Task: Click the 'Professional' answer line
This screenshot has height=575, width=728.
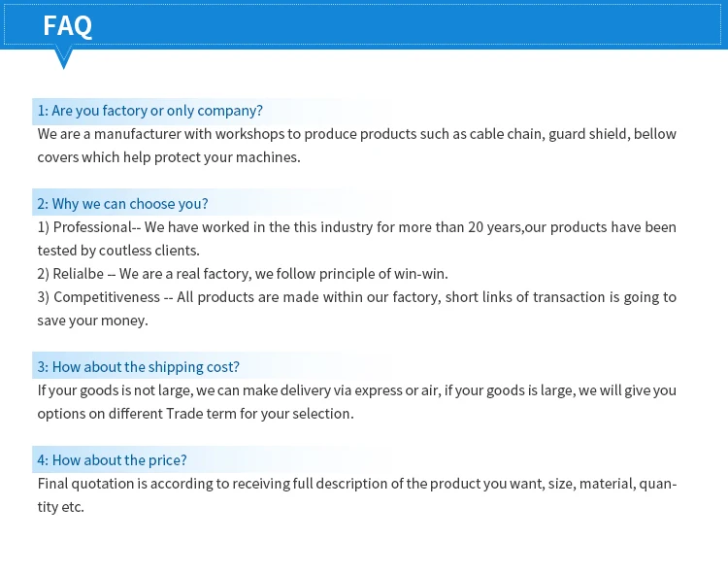Action: tap(356, 227)
